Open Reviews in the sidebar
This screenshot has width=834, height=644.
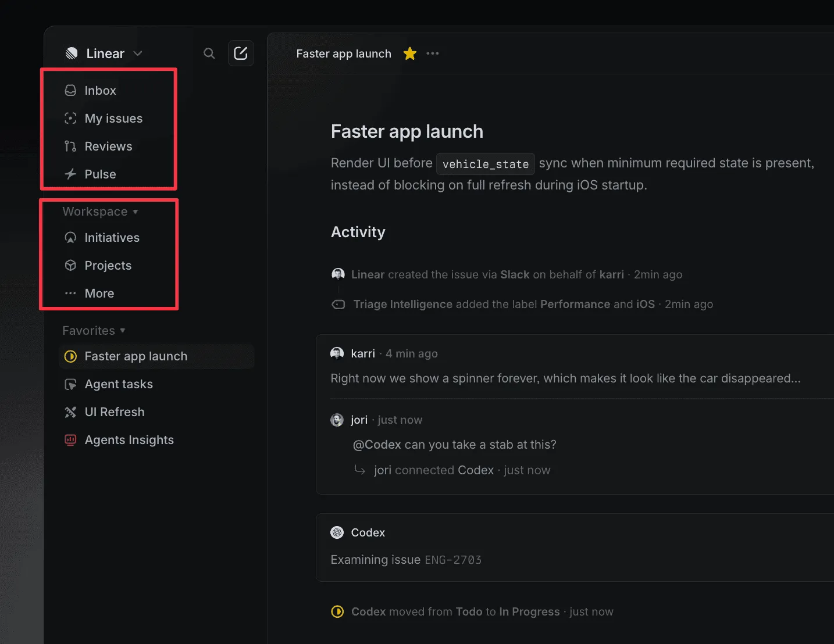pyautogui.click(x=109, y=146)
